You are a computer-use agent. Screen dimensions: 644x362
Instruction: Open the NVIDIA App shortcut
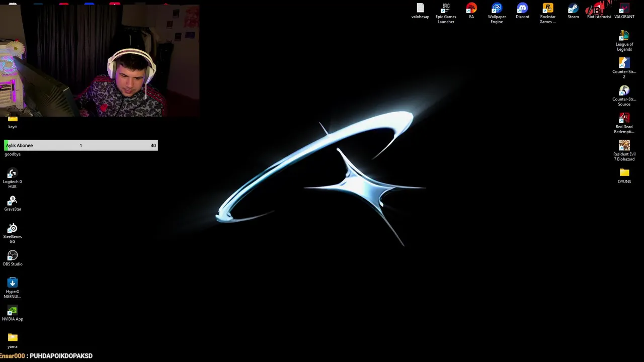click(x=13, y=314)
